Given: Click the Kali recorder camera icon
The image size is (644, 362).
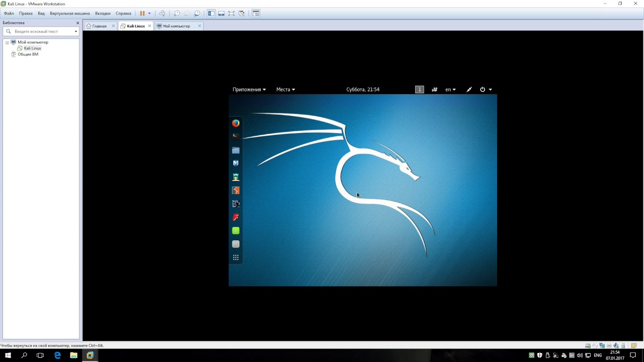Looking at the screenshot, I should pos(435,89).
